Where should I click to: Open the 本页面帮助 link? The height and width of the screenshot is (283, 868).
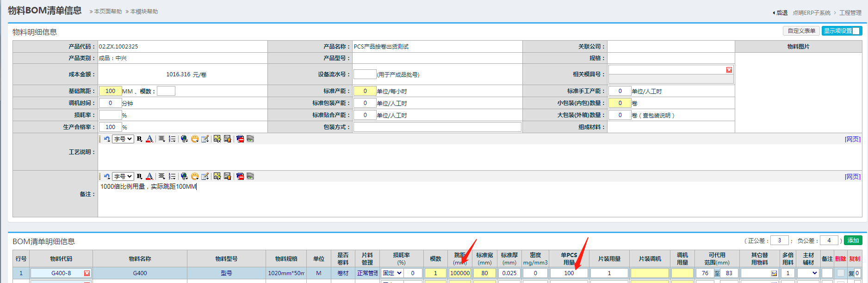[x=108, y=12]
